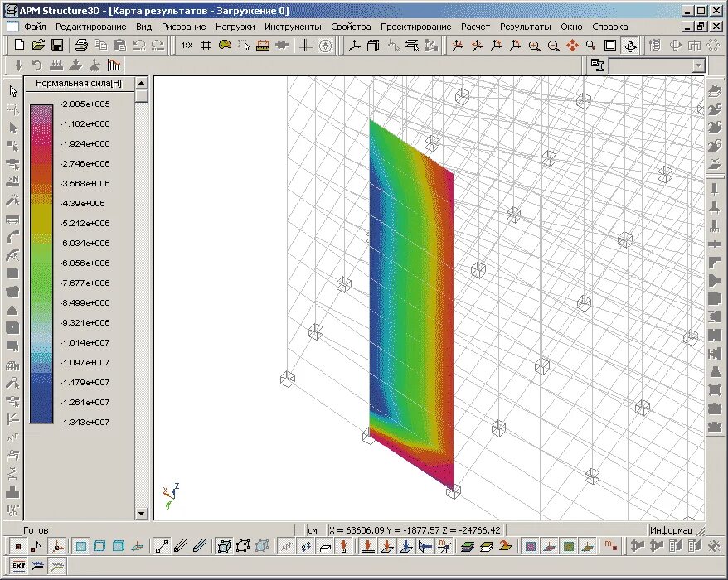Click the yellow stacked layers icon

[x=487, y=547]
